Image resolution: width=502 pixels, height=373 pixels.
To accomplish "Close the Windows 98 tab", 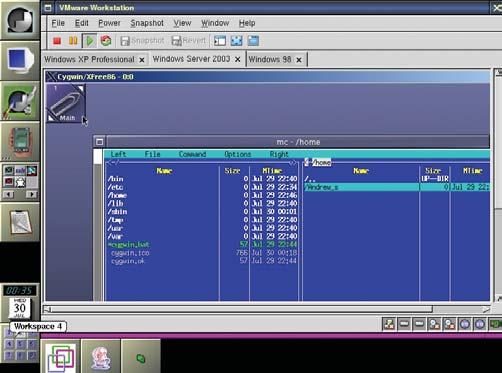I will coord(299,60).
